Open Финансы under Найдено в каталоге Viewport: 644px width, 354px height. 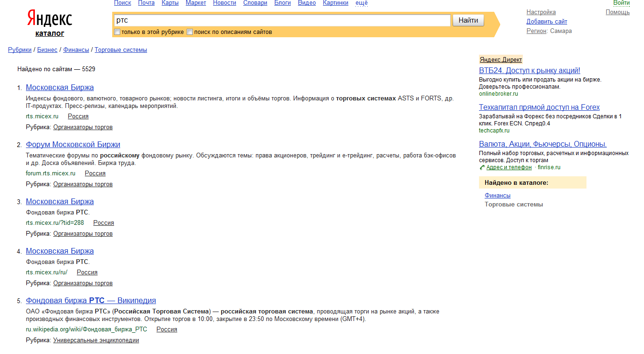click(x=497, y=196)
